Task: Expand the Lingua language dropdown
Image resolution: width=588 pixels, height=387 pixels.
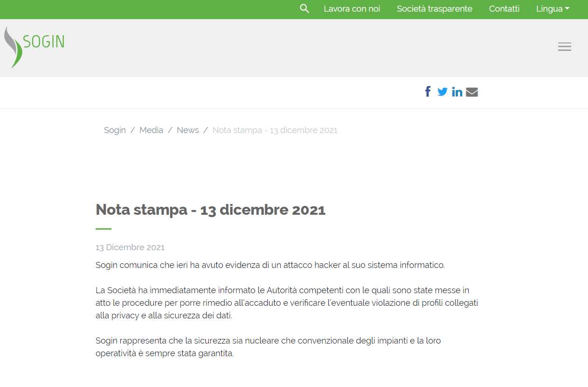Action: pyautogui.click(x=553, y=9)
